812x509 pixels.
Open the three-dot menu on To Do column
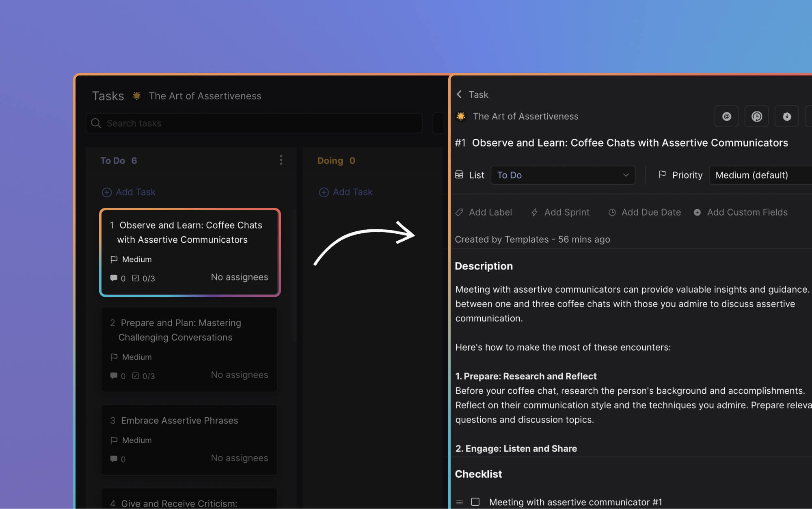(281, 160)
